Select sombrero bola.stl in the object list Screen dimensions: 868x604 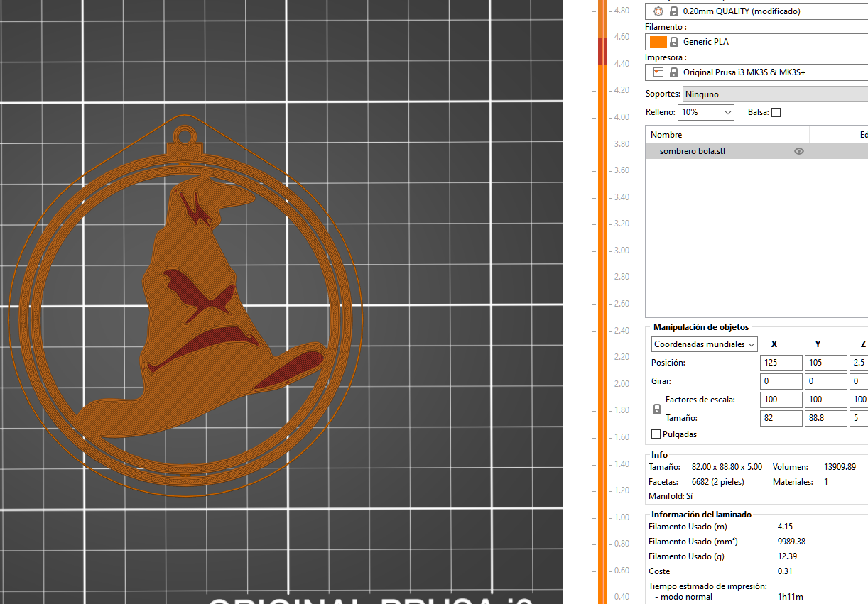(x=757, y=151)
